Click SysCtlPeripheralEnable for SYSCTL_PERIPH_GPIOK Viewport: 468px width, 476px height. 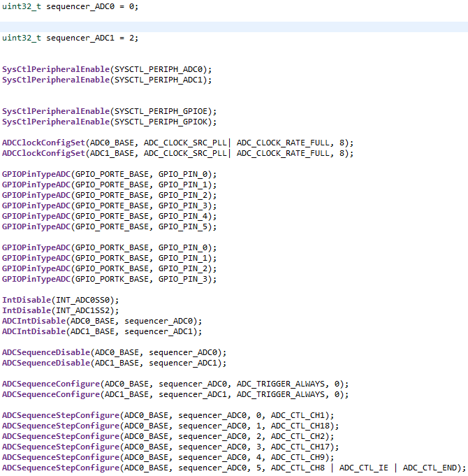[x=109, y=122]
